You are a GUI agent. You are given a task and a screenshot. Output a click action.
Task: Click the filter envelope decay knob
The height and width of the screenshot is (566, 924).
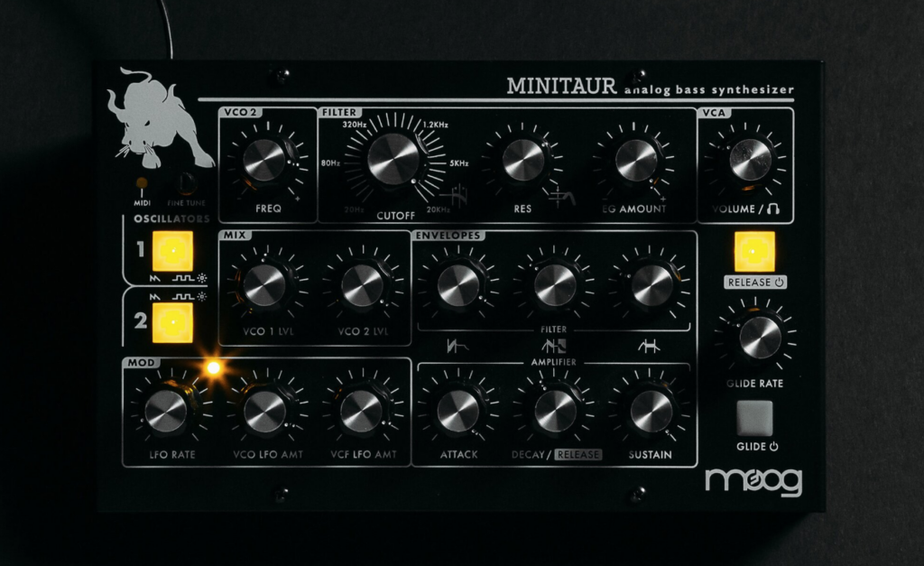[555, 285]
